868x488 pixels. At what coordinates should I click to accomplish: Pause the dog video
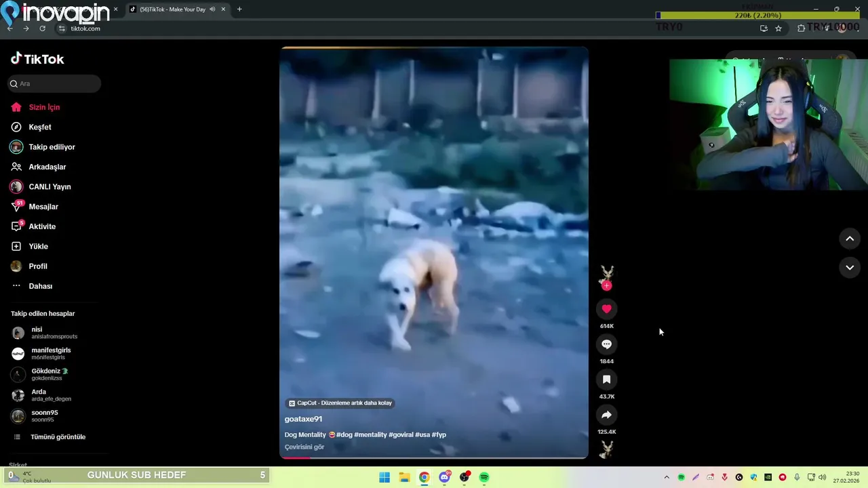click(434, 252)
